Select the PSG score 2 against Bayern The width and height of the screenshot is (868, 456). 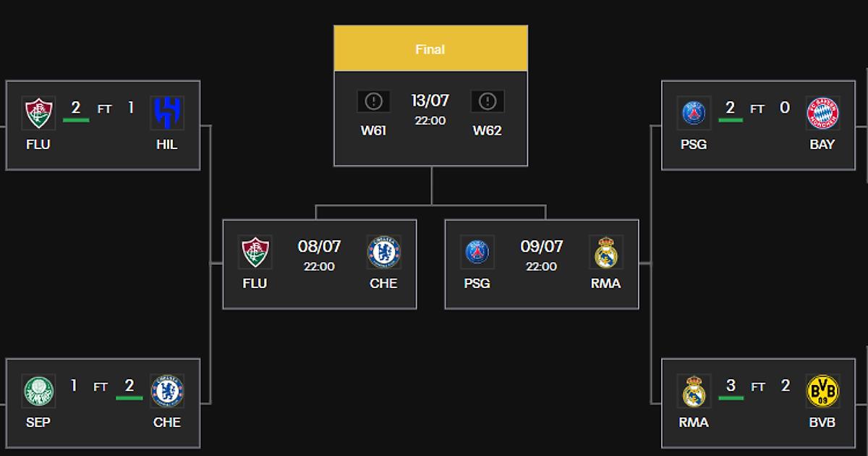coord(730,109)
